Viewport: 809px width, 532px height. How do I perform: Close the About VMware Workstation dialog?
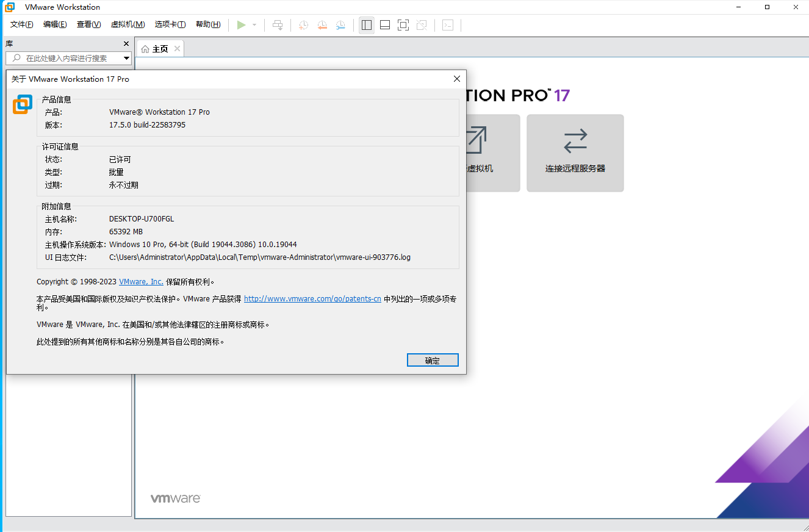click(x=456, y=79)
